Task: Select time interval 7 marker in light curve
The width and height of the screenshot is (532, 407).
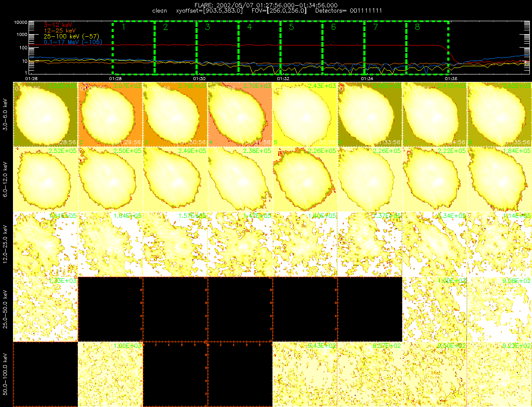Action: point(375,27)
